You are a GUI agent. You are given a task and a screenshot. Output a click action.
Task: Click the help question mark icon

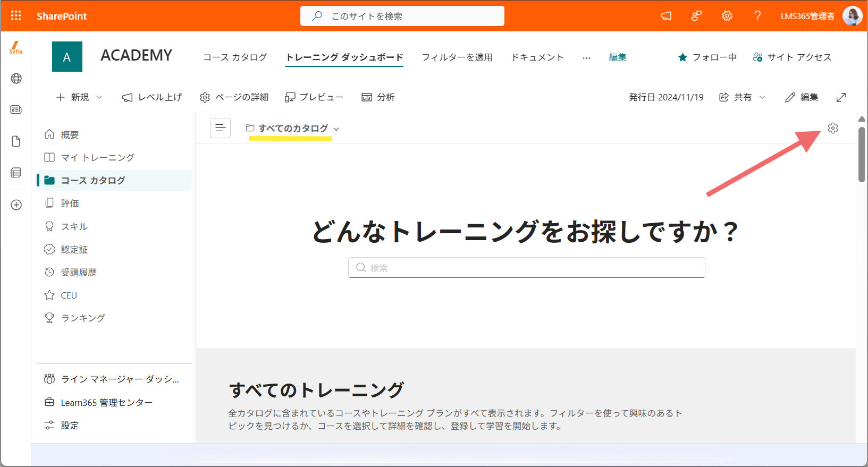click(x=757, y=16)
